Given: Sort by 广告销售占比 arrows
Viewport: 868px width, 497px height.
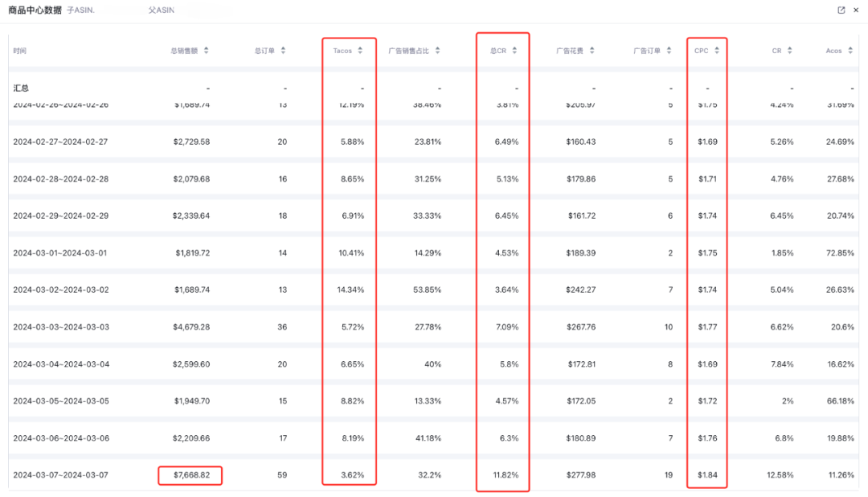Looking at the screenshot, I should 437,51.
